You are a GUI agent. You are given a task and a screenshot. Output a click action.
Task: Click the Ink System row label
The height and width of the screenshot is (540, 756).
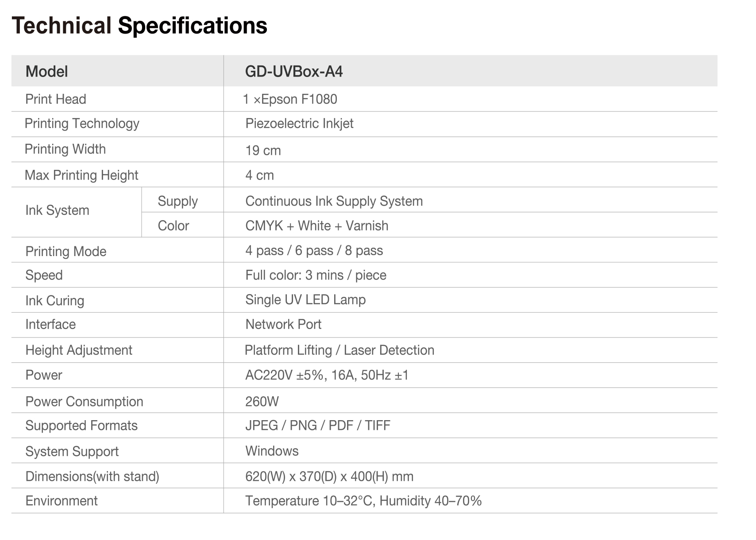click(x=57, y=211)
